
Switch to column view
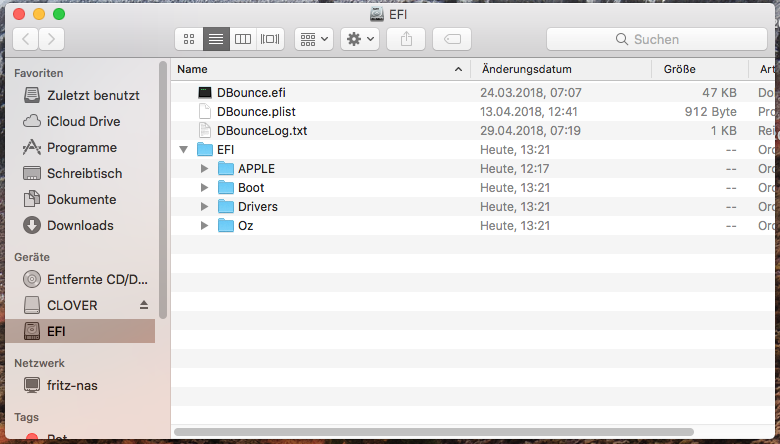[x=243, y=39]
